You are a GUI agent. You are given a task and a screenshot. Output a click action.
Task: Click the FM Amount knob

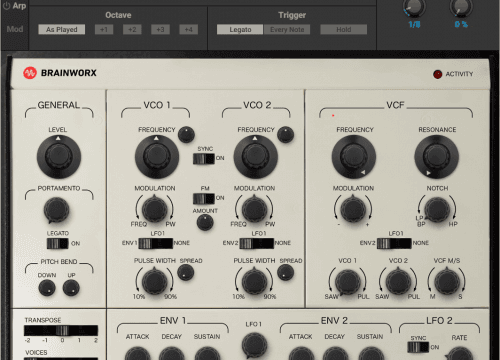tap(205, 222)
